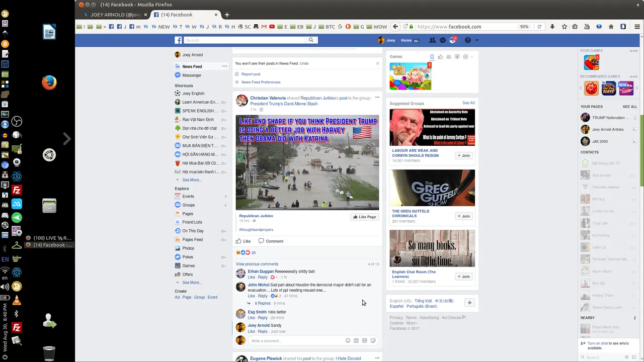Post a GIF using GIF icon
Image resolution: width=644 pixels, height=362 pixels.
pos(365,340)
